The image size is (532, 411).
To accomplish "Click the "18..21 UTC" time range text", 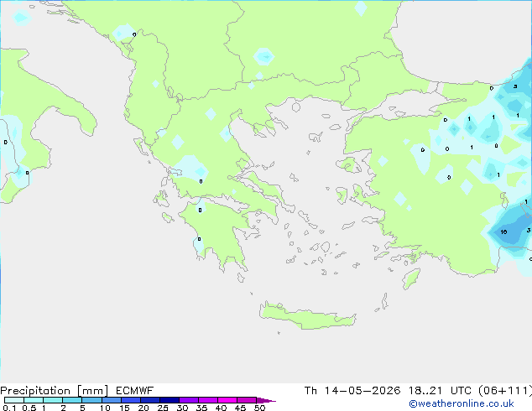I will 440,391.
